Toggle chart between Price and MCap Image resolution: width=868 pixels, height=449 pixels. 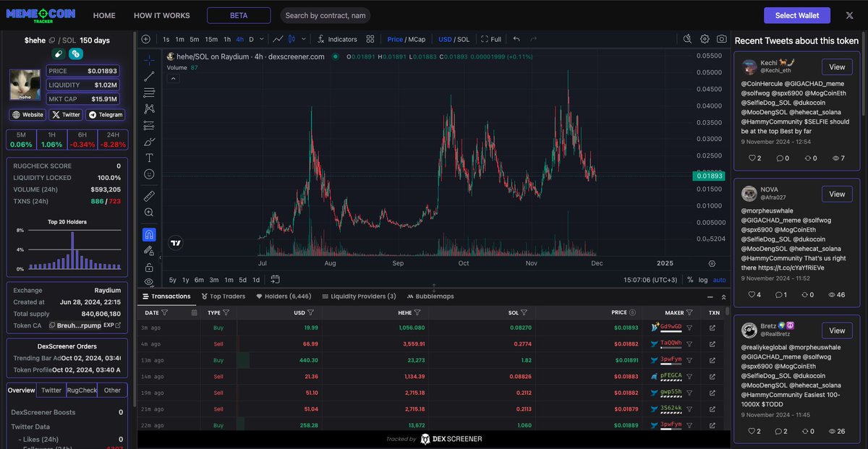coord(406,39)
